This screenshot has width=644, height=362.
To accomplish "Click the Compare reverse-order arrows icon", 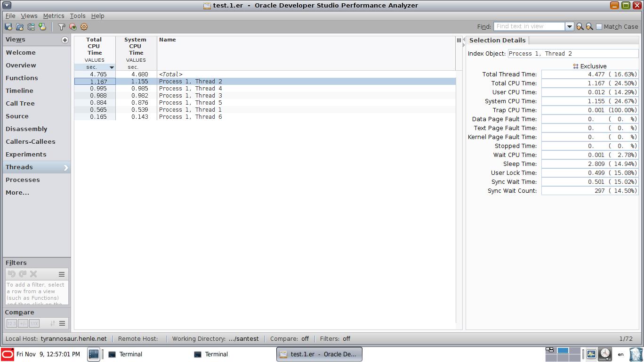I will point(53,323).
